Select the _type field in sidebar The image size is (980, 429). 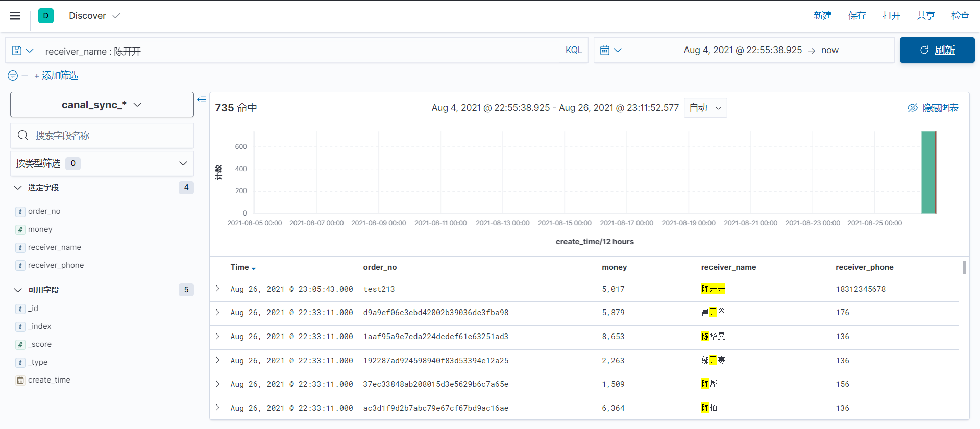[38, 362]
